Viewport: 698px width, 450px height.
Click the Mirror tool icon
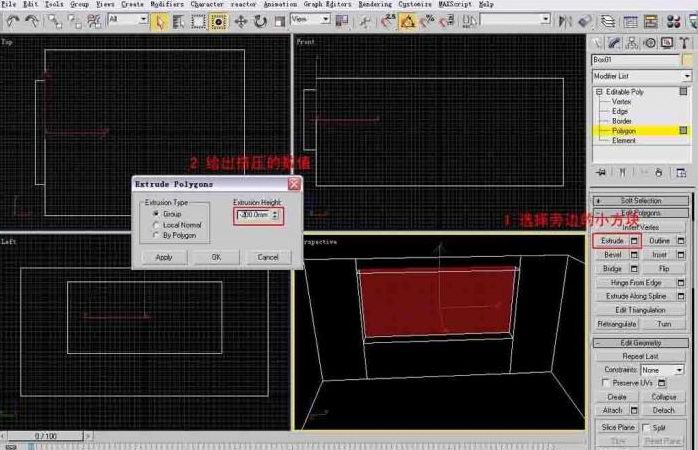pyautogui.click(x=565, y=21)
